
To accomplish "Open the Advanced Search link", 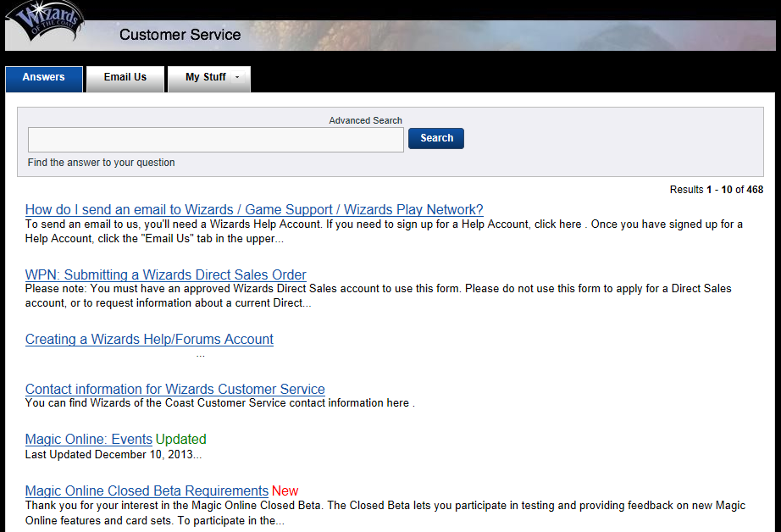I will point(365,120).
